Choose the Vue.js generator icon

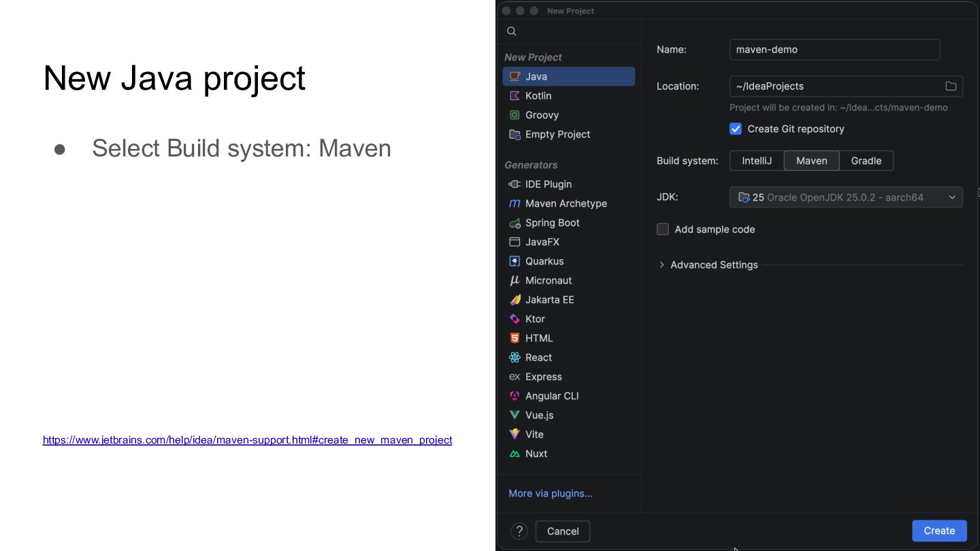click(515, 415)
